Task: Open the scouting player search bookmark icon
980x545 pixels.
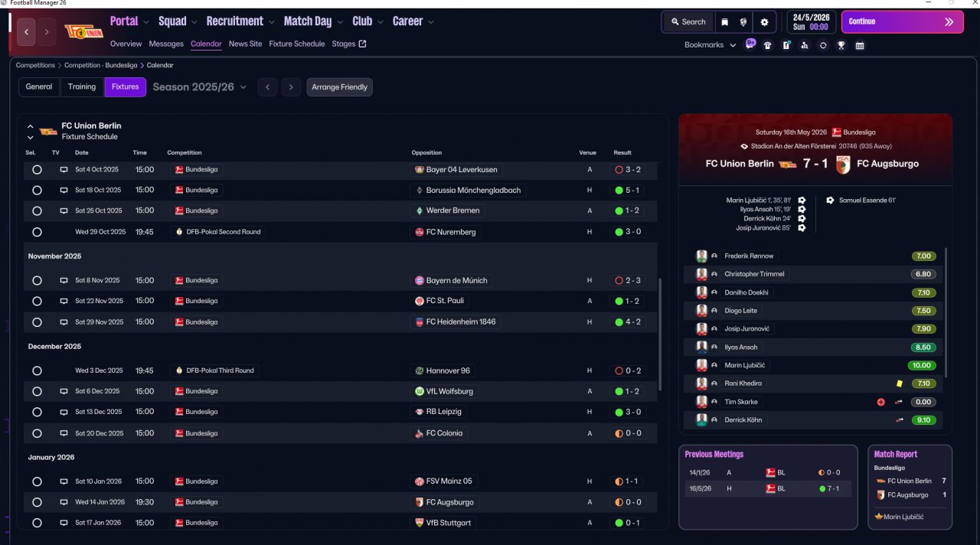Action: (x=805, y=45)
